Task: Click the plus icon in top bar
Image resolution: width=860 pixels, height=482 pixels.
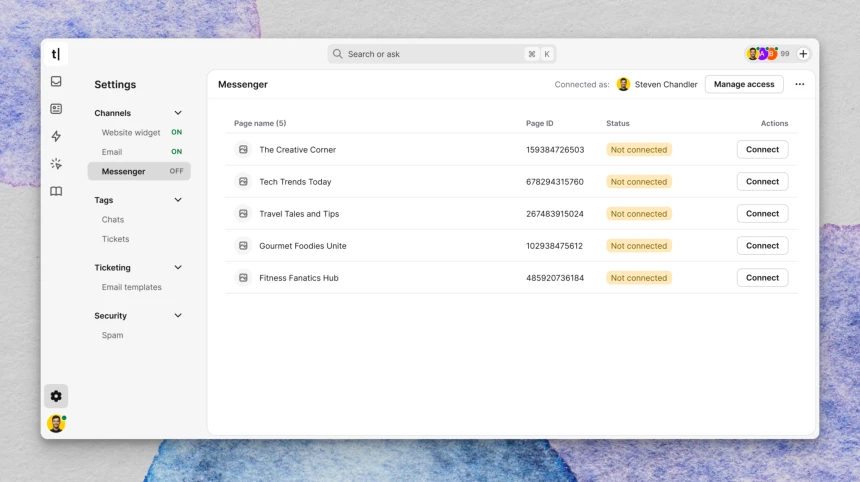Action: point(803,54)
